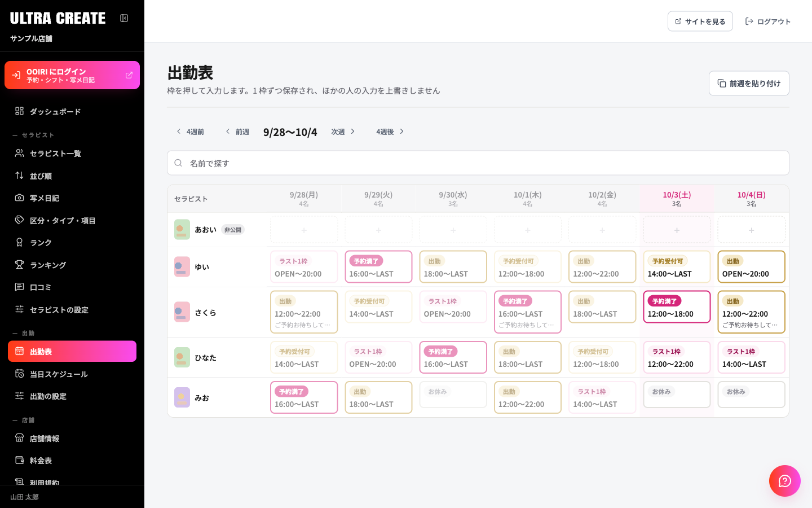This screenshot has width=812, height=508.
Task: Open ランキング menu item
Action: (72, 265)
